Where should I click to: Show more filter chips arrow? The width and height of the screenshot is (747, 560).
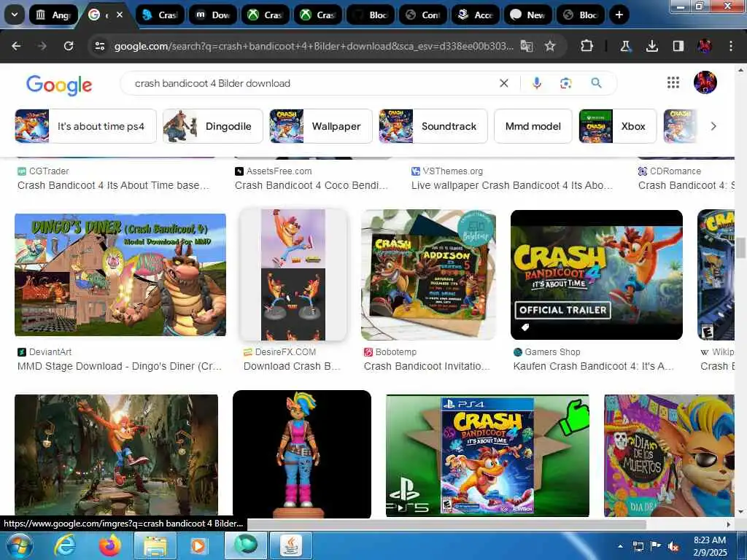713,126
